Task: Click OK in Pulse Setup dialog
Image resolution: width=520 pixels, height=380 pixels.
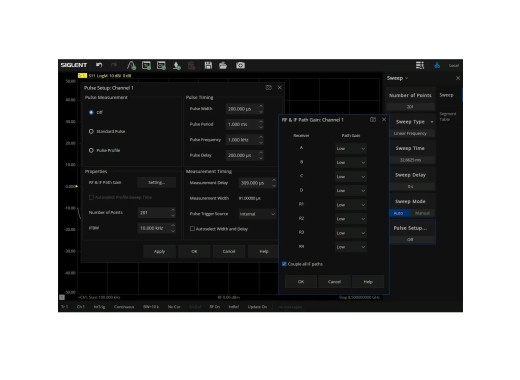Action: (194, 251)
